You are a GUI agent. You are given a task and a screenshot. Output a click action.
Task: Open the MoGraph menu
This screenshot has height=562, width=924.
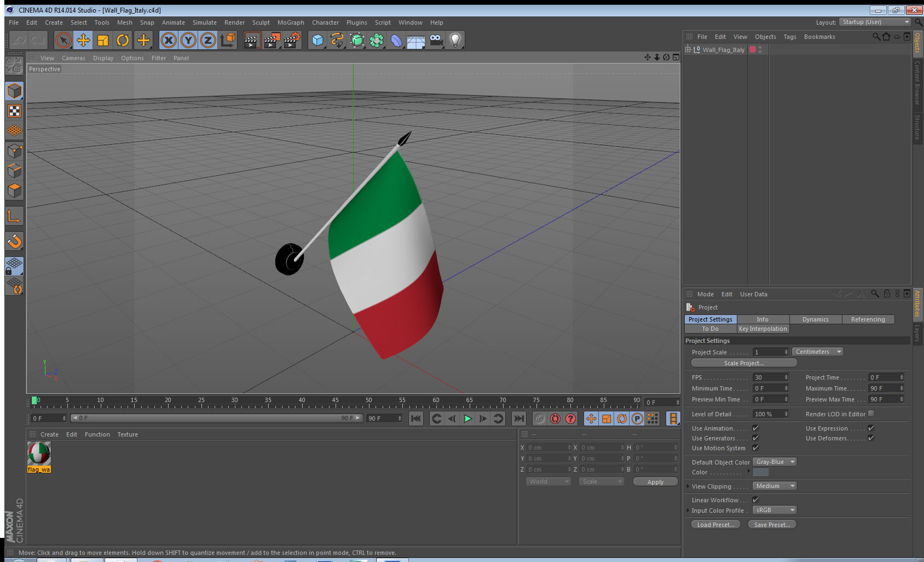[291, 22]
